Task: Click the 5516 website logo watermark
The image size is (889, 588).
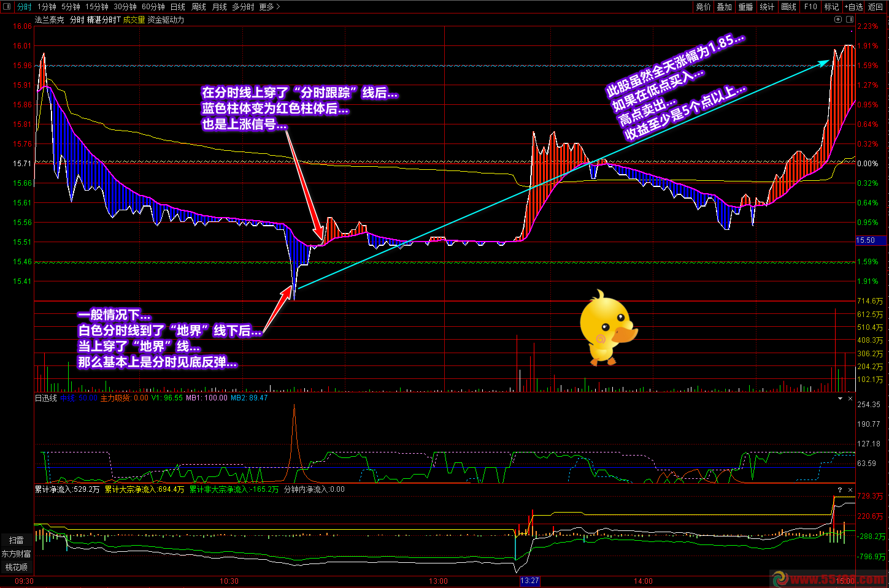Action: [828, 579]
